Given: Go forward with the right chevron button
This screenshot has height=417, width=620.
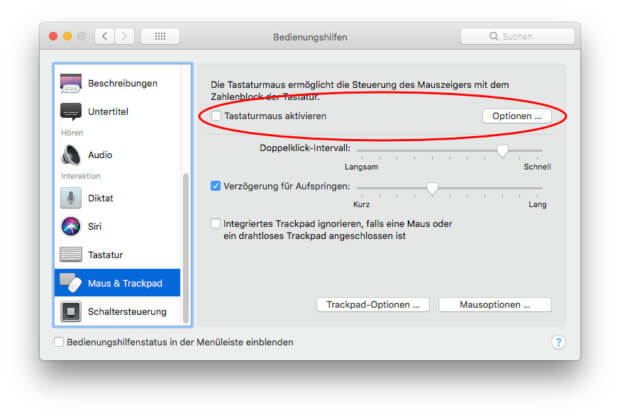Looking at the screenshot, I should [x=124, y=36].
